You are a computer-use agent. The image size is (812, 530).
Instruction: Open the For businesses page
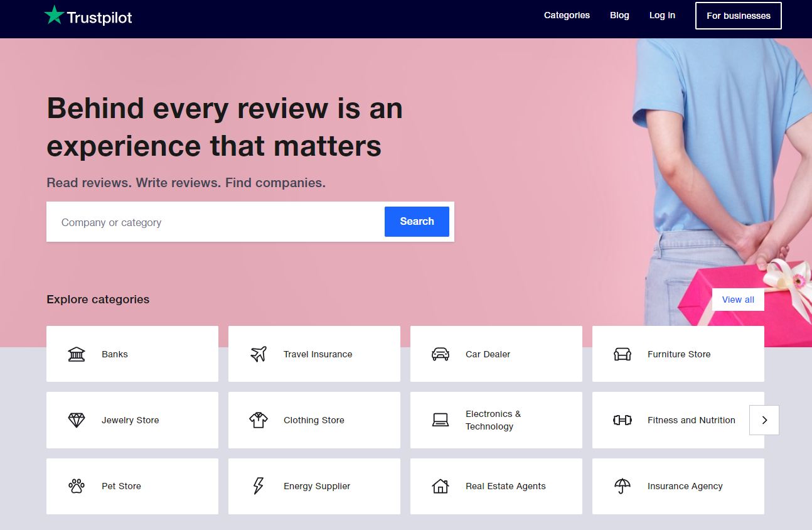[x=738, y=15]
